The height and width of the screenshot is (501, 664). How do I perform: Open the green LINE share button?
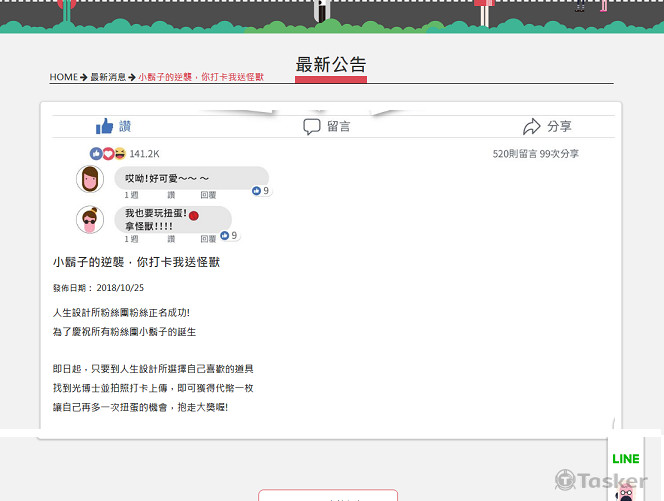coord(626,459)
